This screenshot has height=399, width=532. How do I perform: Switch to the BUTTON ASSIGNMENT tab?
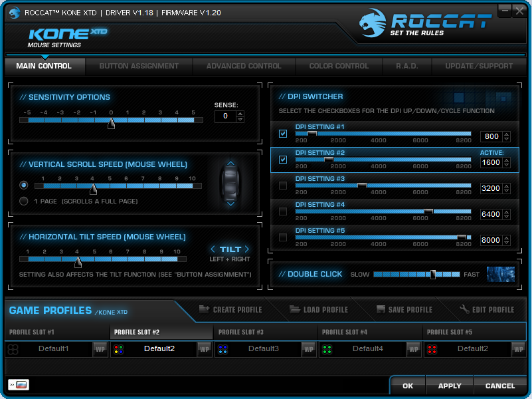(x=139, y=66)
